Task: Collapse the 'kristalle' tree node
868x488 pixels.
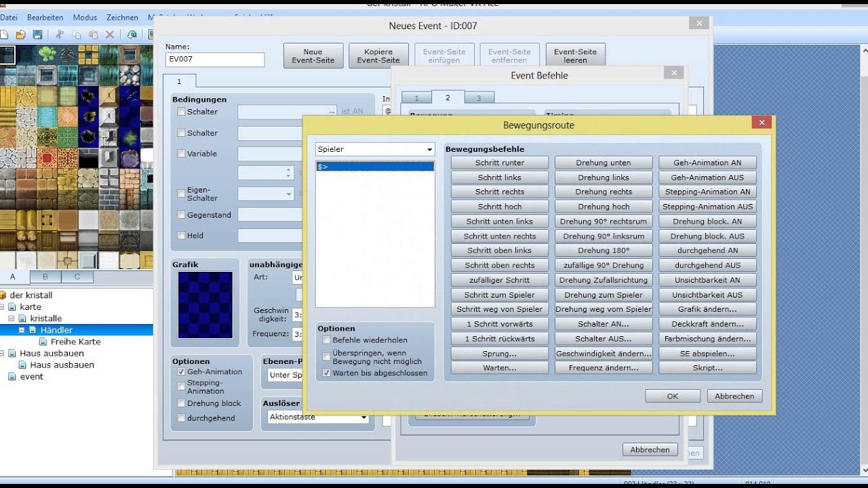Action: tap(12, 319)
